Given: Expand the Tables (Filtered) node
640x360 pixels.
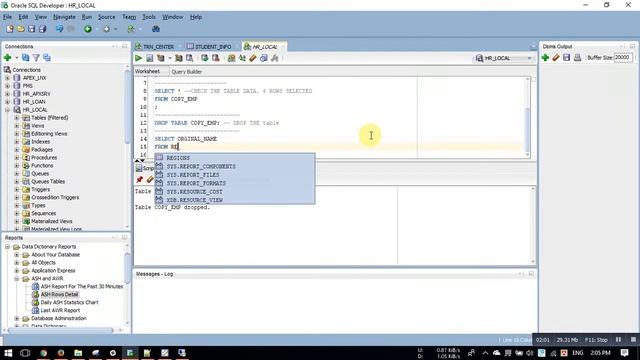Looking at the screenshot, I should pos(17,118).
